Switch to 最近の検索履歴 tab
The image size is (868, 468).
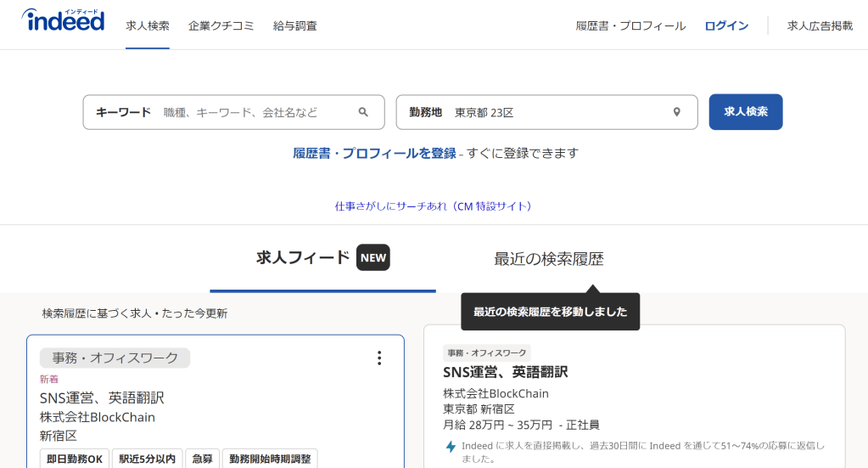[x=549, y=259]
